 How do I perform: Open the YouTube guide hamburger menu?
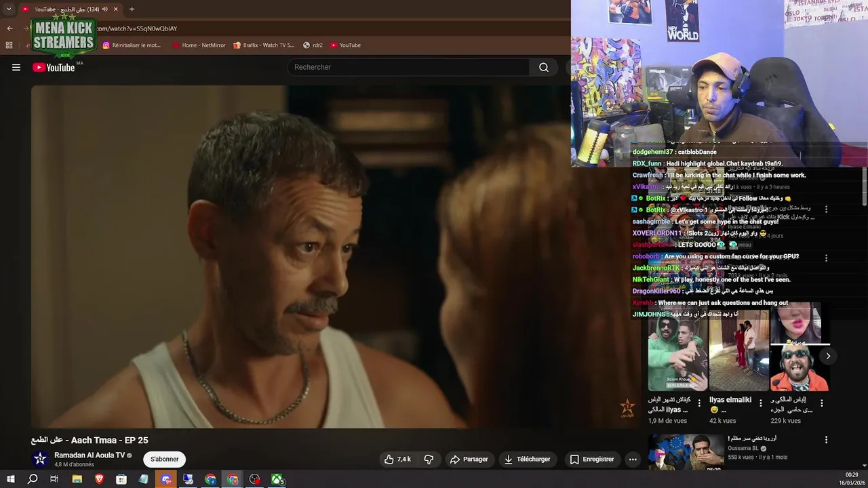pos(16,67)
